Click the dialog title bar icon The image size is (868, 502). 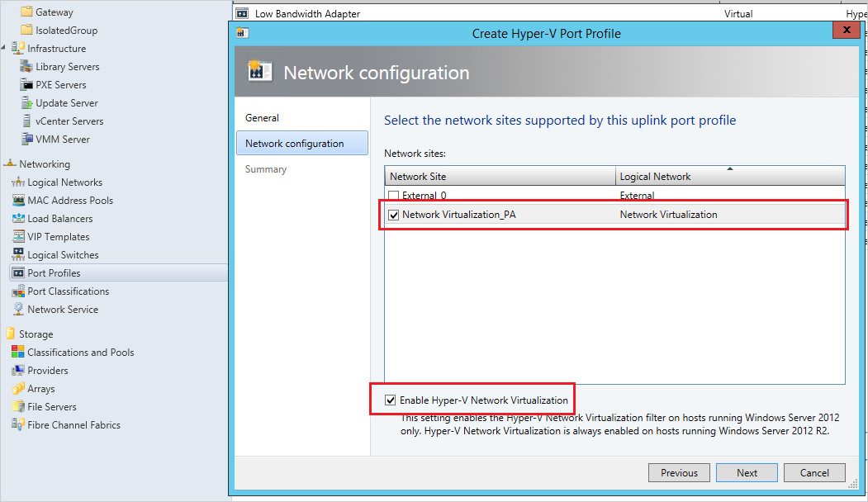tap(241, 33)
